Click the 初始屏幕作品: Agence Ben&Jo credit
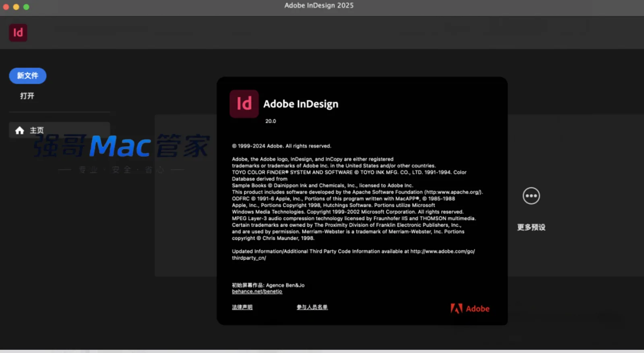 268,285
